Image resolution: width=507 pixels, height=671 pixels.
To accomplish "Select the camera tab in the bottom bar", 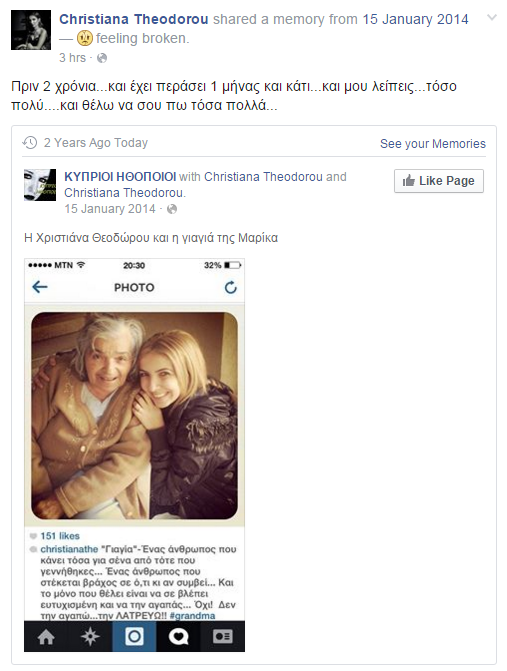I will tap(134, 637).
